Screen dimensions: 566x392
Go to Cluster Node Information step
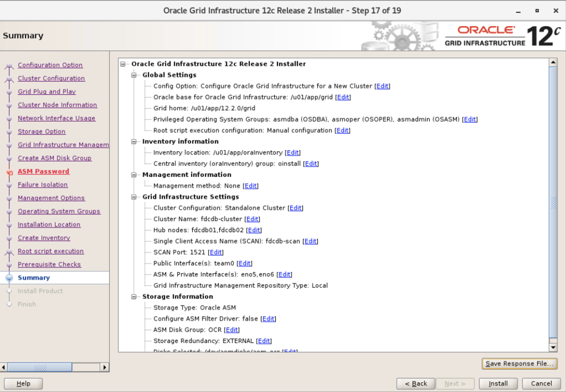tap(58, 105)
